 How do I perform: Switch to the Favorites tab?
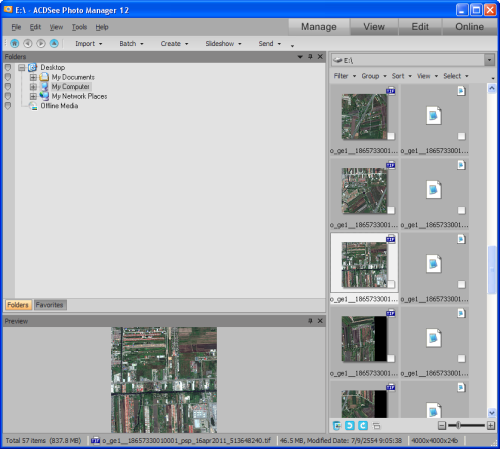coord(50,305)
